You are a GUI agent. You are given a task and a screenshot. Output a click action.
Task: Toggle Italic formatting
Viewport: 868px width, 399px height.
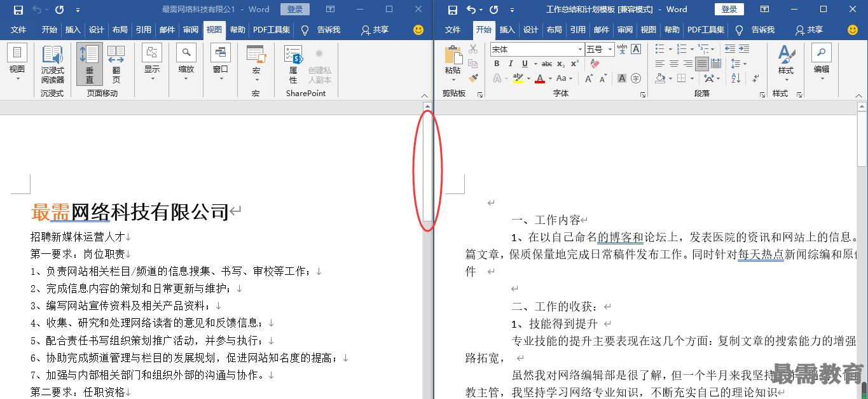(x=511, y=64)
